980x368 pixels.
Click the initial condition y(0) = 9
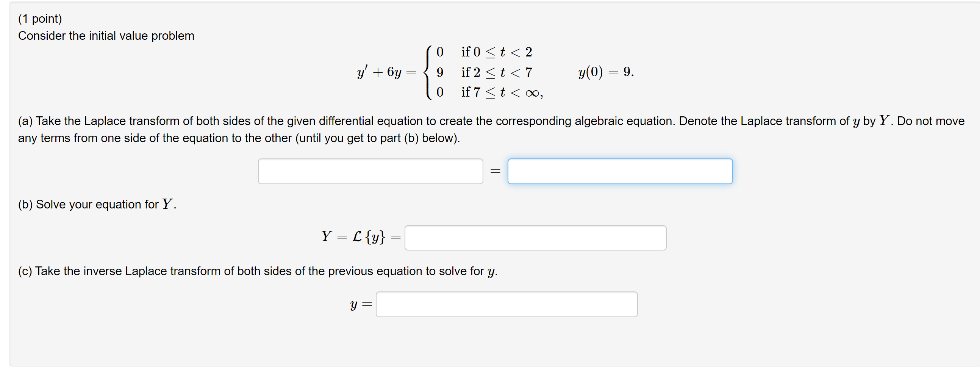tap(605, 72)
